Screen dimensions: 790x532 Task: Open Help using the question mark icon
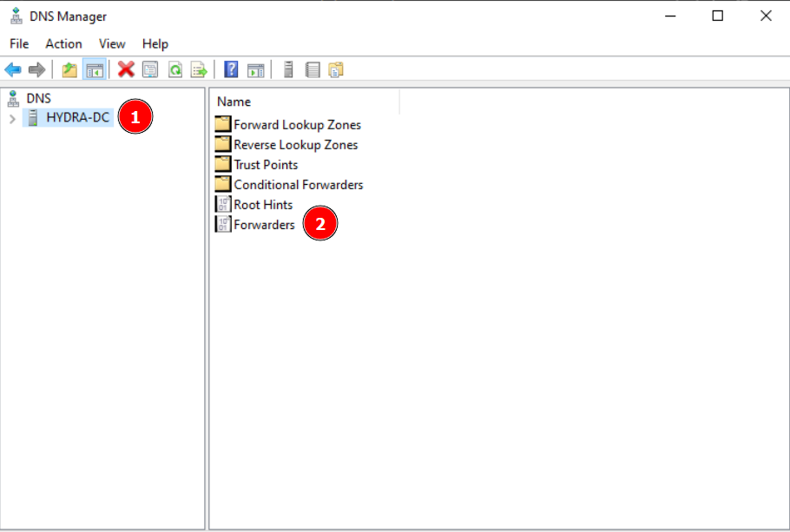pos(231,70)
